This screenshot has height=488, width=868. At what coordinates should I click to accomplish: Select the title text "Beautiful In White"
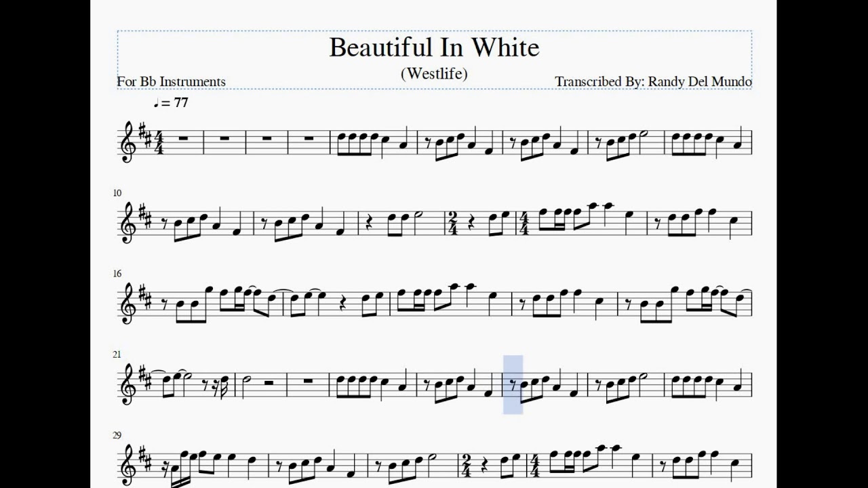tap(434, 47)
